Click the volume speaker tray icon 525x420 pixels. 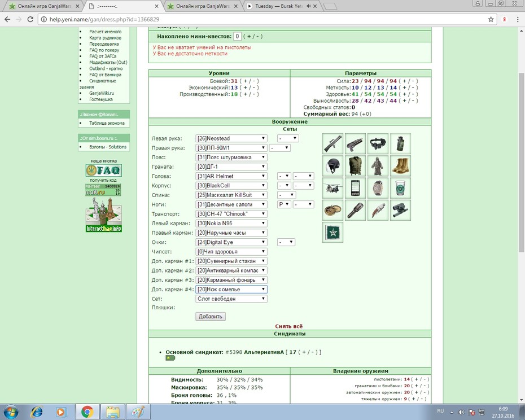(x=461, y=412)
